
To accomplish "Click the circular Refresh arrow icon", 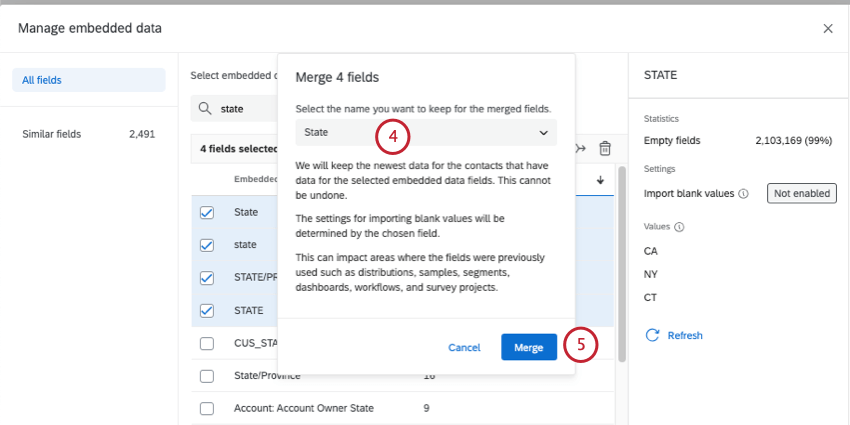I will (653, 335).
